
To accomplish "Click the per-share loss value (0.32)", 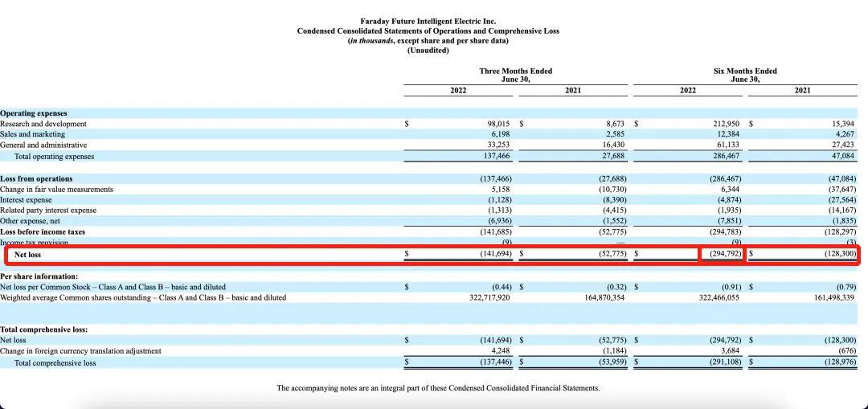I will click(x=616, y=287).
